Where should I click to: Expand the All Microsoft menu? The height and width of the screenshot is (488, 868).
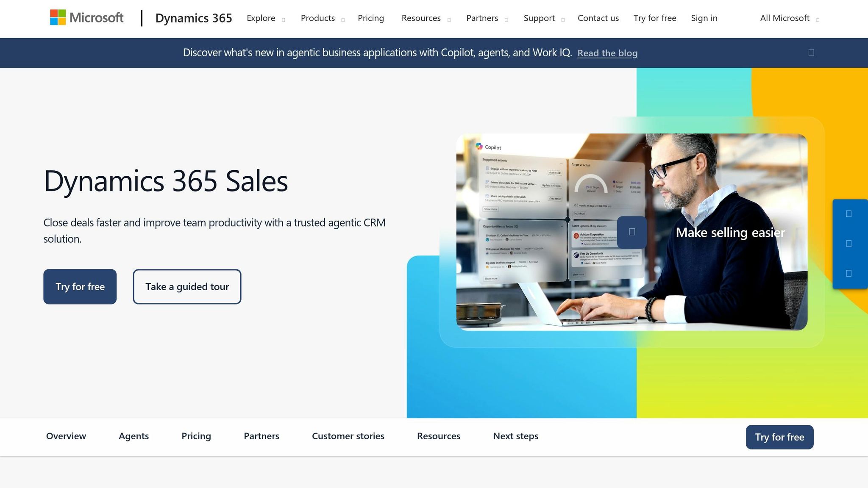tap(789, 18)
